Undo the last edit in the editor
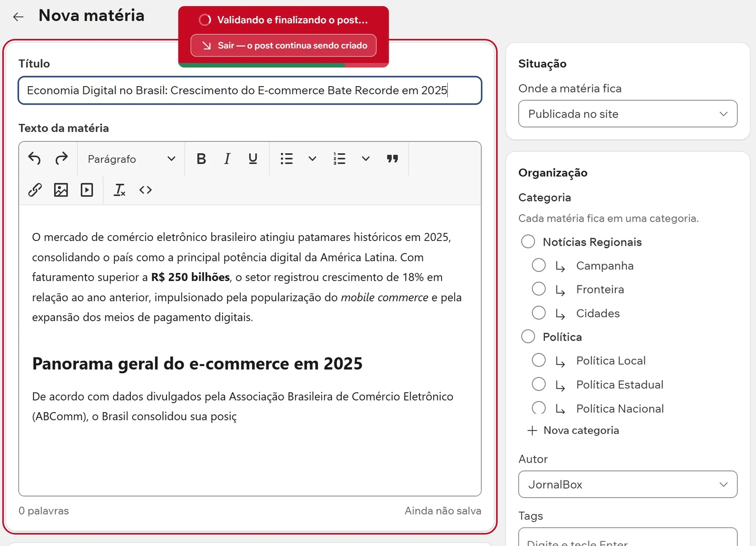Screen dimensions: 756x546 35,159
